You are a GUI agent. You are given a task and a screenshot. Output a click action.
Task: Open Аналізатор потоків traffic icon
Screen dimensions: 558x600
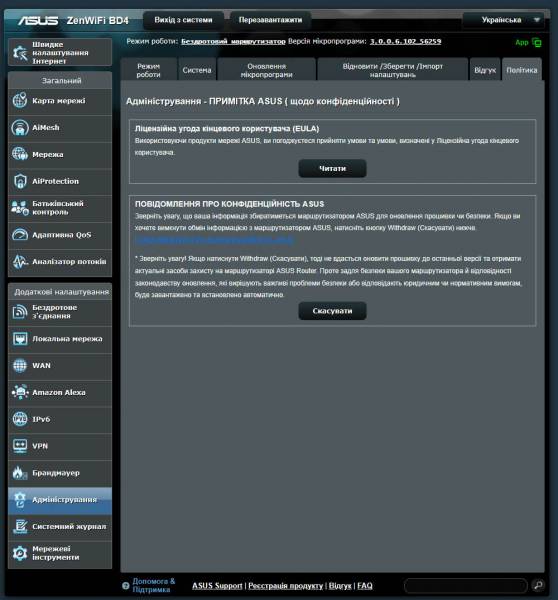(x=20, y=261)
